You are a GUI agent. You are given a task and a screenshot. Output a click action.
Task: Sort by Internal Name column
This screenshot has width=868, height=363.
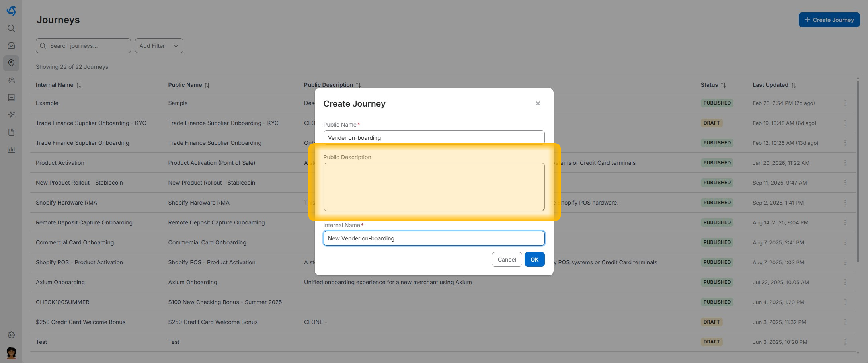(x=79, y=85)
